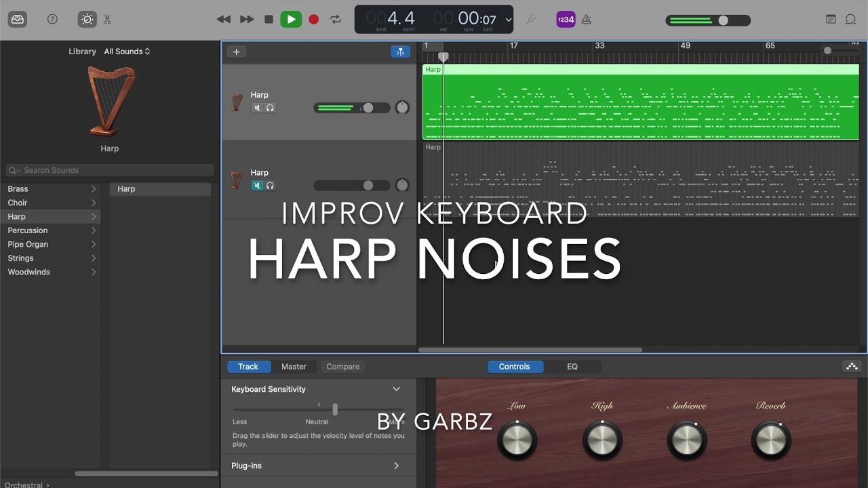Toggle Cycle loop mode
This screenshot has height=488, width=868.
pos(336,20)
